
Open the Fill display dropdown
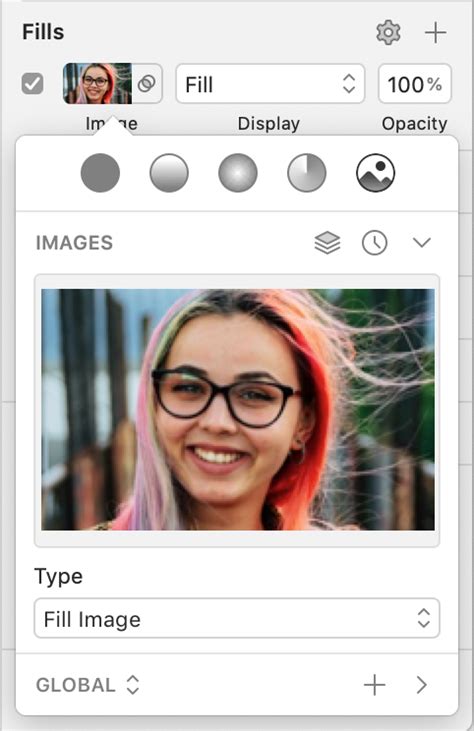[x=270, y=84]
